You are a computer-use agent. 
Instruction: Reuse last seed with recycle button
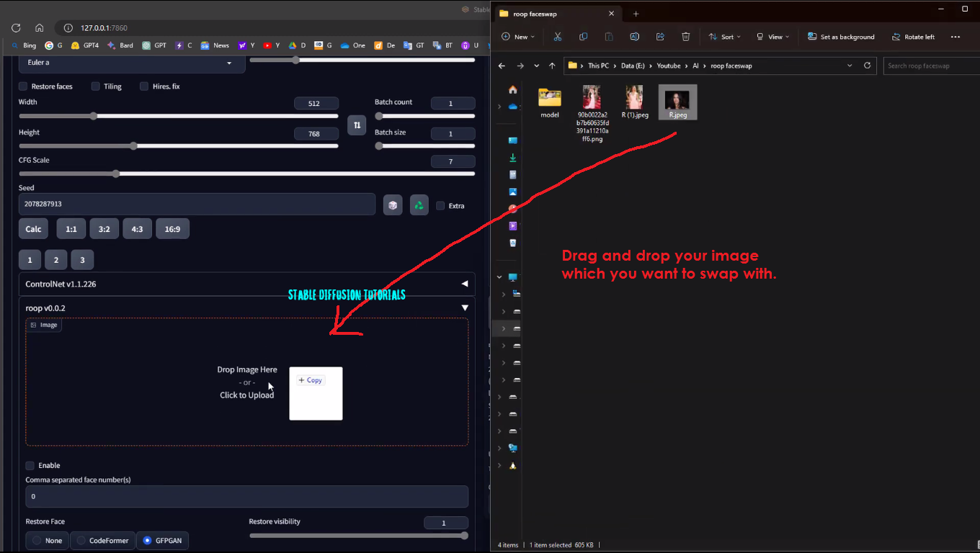[419, 205]
